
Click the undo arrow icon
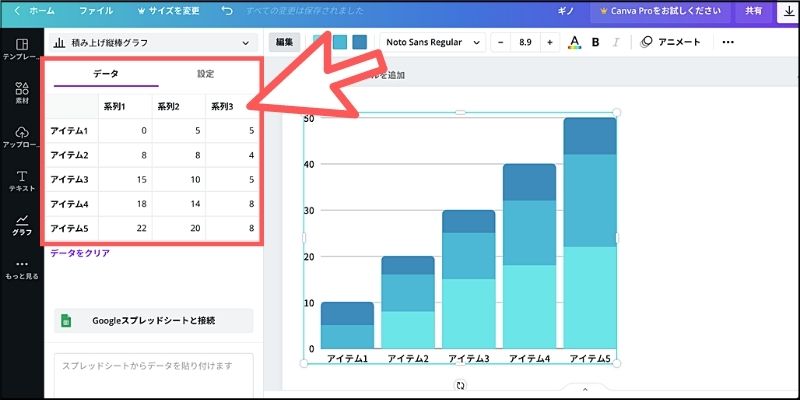(227, 11)
